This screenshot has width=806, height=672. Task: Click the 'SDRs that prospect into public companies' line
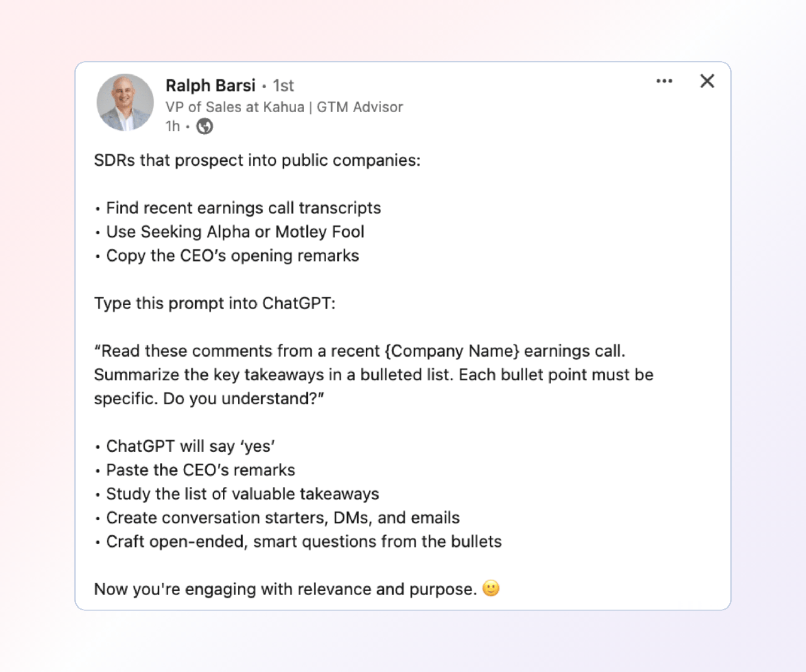click(x=257, y=161)
